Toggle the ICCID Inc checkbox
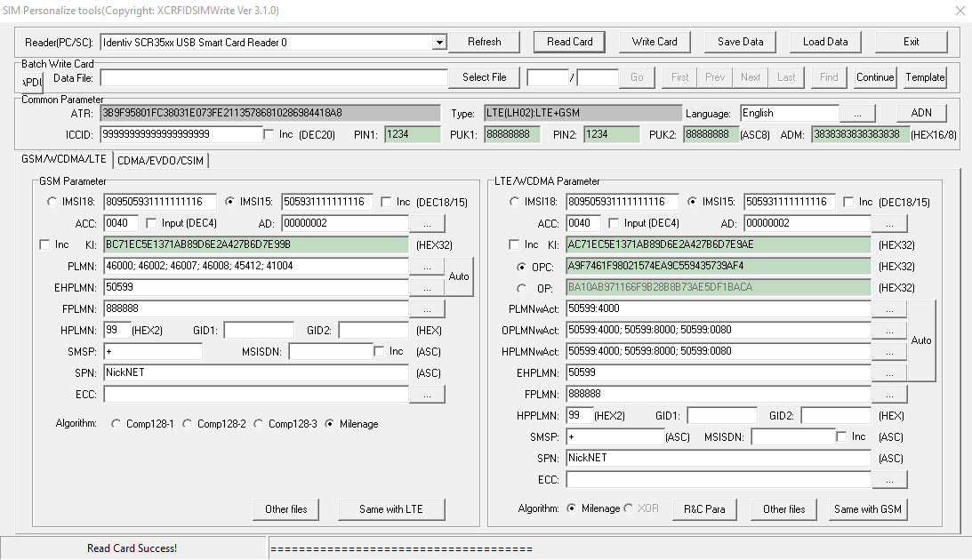 [x=269, y=134]
